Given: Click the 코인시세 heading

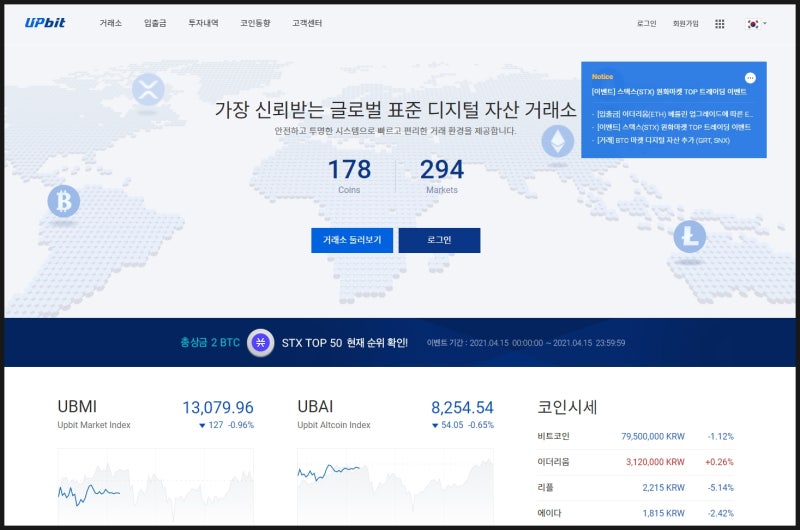Looking at the screenshot, I should pos(567,407).
